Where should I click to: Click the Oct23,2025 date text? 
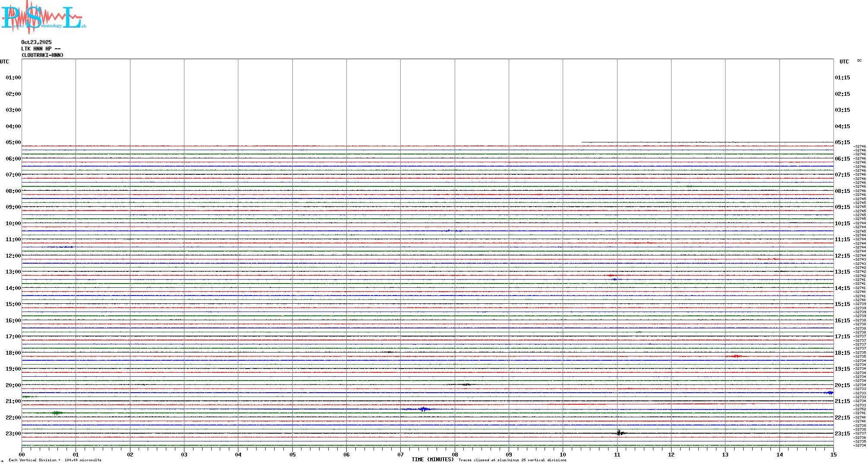pos(36,42)
